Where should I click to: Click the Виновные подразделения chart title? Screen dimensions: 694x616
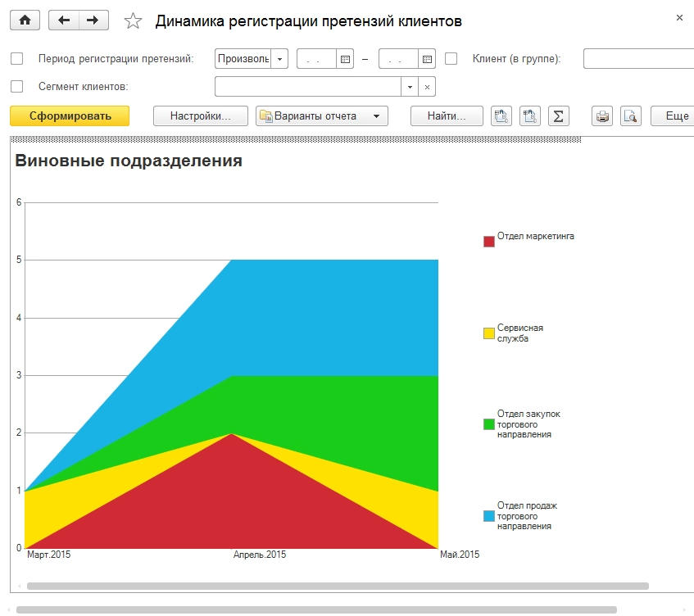point(129,161)
